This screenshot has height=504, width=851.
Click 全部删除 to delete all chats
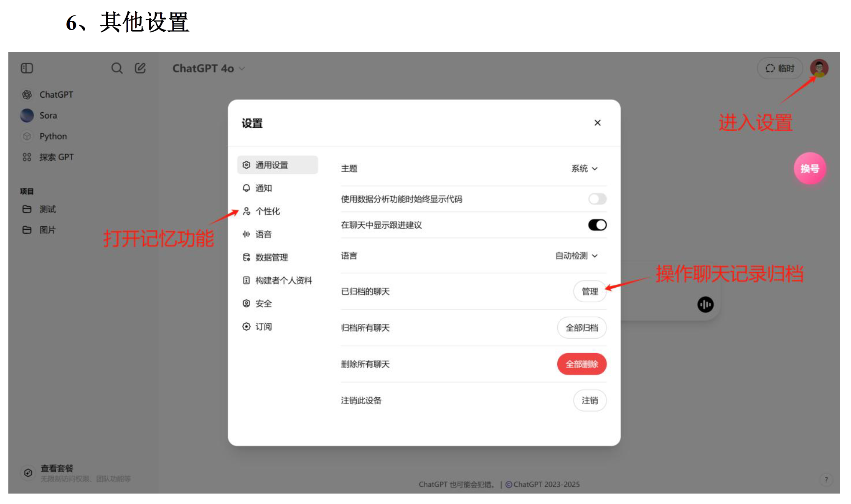tap(582, 364)
